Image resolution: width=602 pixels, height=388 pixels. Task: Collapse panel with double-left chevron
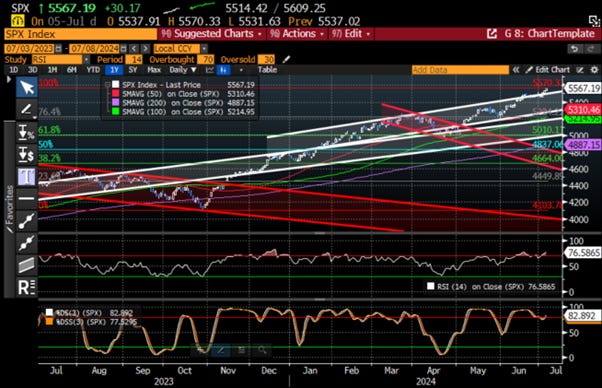[516, 70]
